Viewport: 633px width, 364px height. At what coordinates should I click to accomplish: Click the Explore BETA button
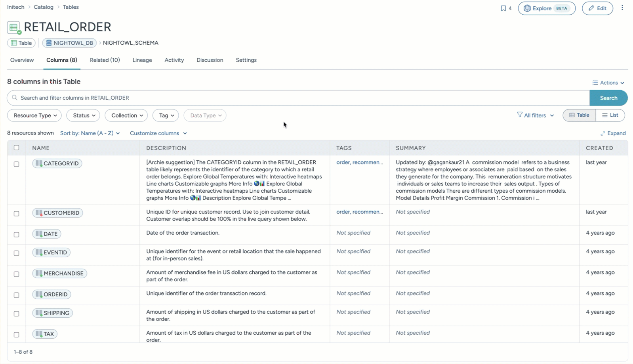point(547,8)
